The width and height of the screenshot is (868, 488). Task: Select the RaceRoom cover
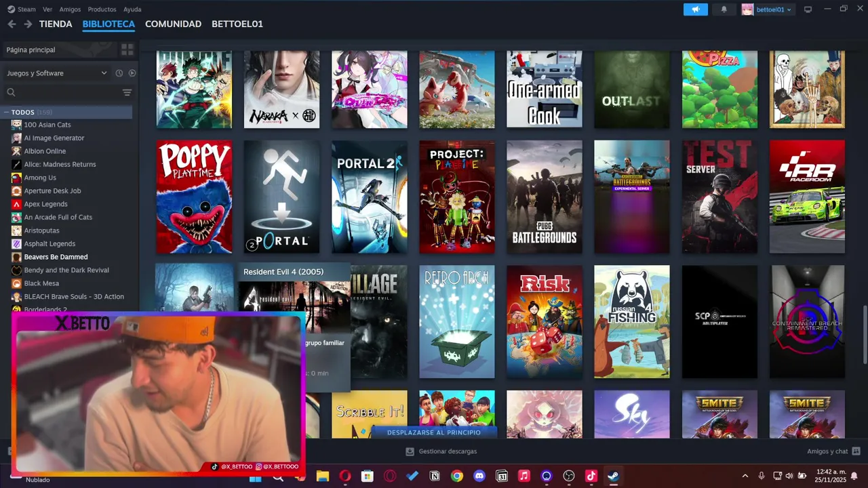click(x=807, y=197)
